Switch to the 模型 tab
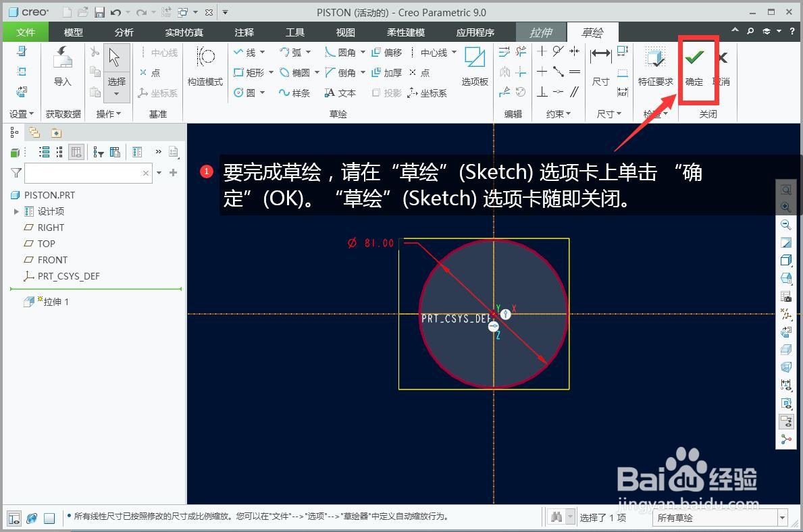This screenshot has width=803, height=532. coord(73,32)
